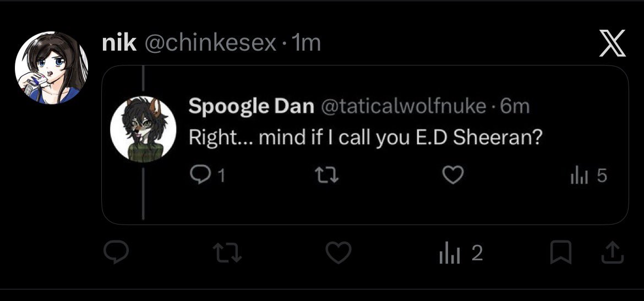Like nik's post with heart icon
The width and height of the screenshot is (644, 301).
pos(339,252)
